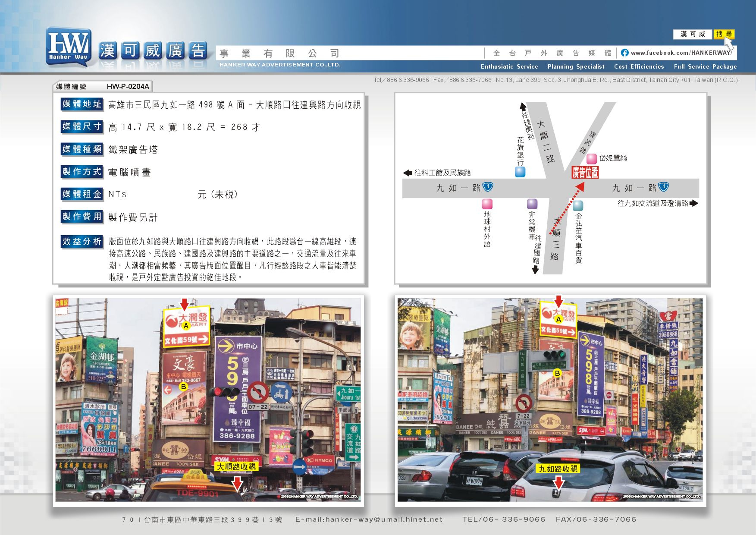Click the Full Service Package header text
Image resolution: width=756 pixels, height=535 pixels.
tap(706, 66)
